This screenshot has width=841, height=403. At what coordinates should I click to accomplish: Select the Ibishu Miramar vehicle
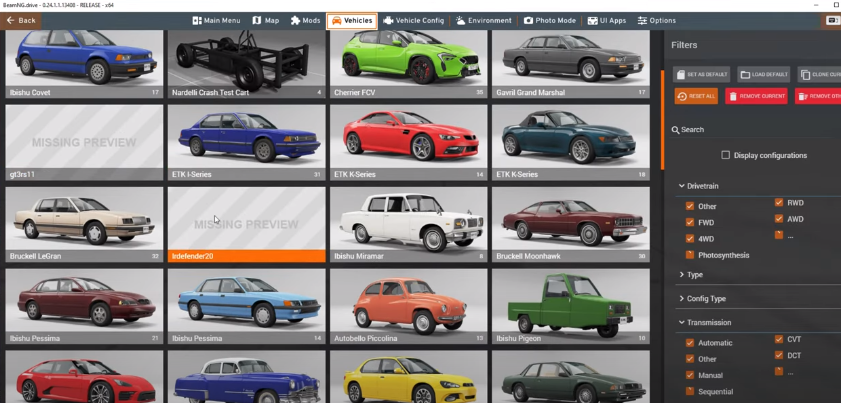tap(409, 224)
